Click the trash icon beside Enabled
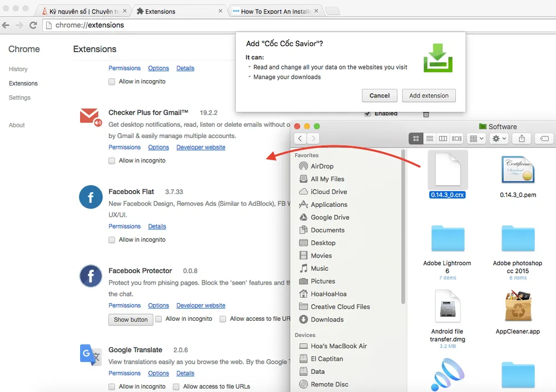Viewport: 556px width, 392px height. point(426,114)
